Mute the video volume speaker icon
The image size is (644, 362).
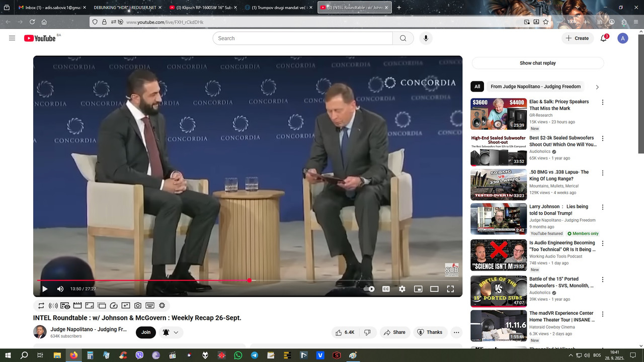[x=60, y=289]
